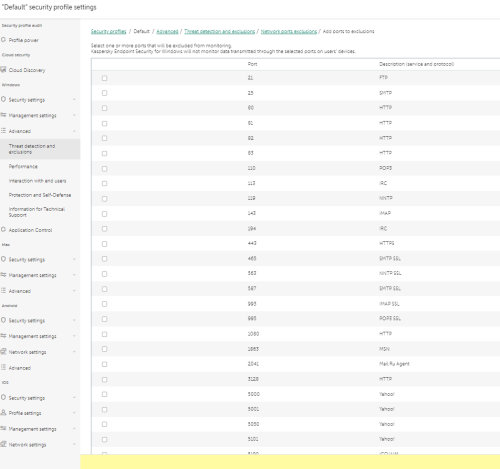Image resolution: width=500 pixels, height=469 pixels.
Task: Click the Android Security settings icon
Action: tap(3, 320)
